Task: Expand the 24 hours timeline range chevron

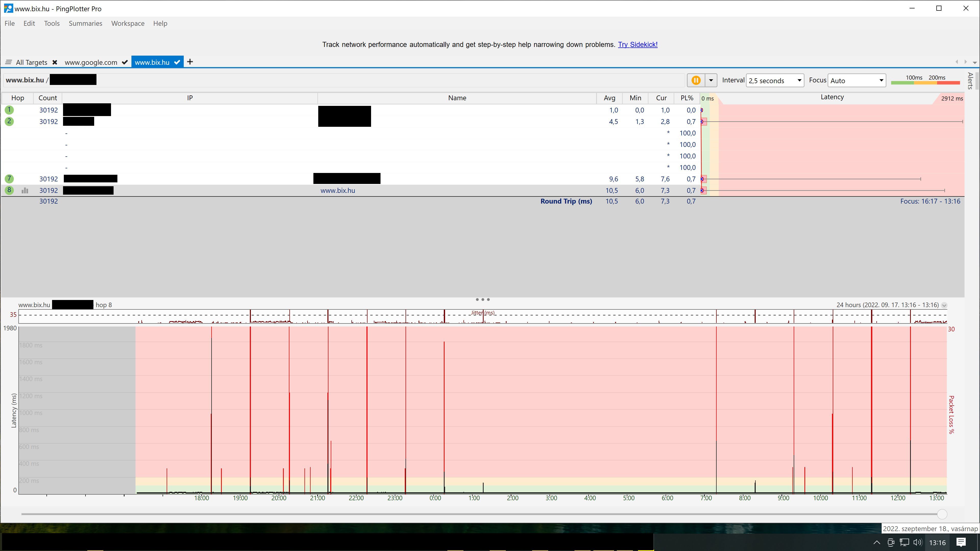Action: (944, 305)
